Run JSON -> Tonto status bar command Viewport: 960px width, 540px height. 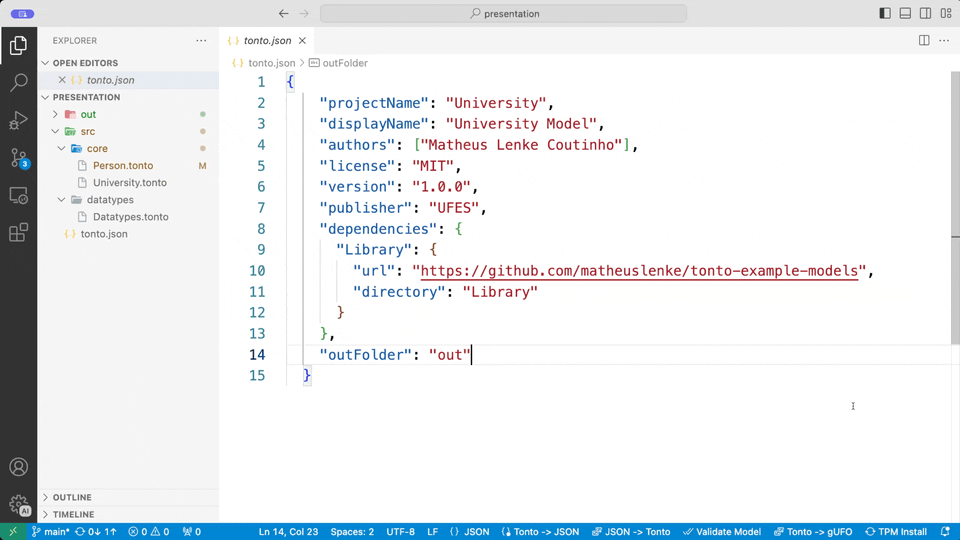631,531
